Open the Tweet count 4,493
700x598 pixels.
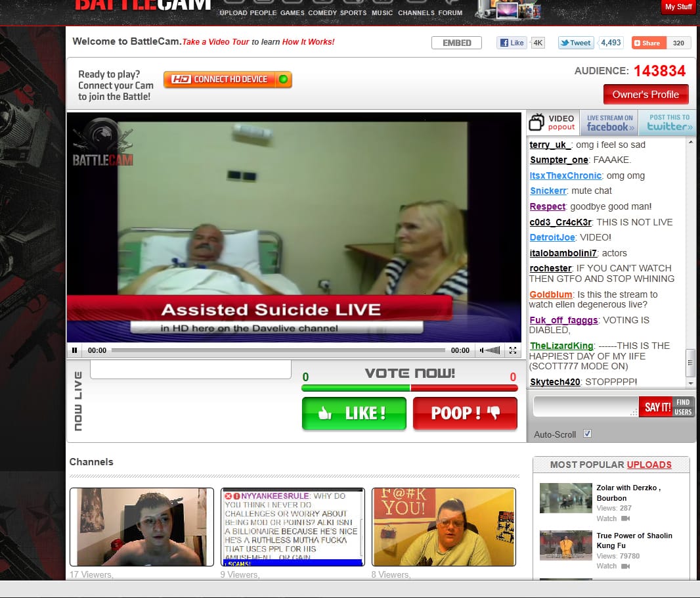point(611,43)
